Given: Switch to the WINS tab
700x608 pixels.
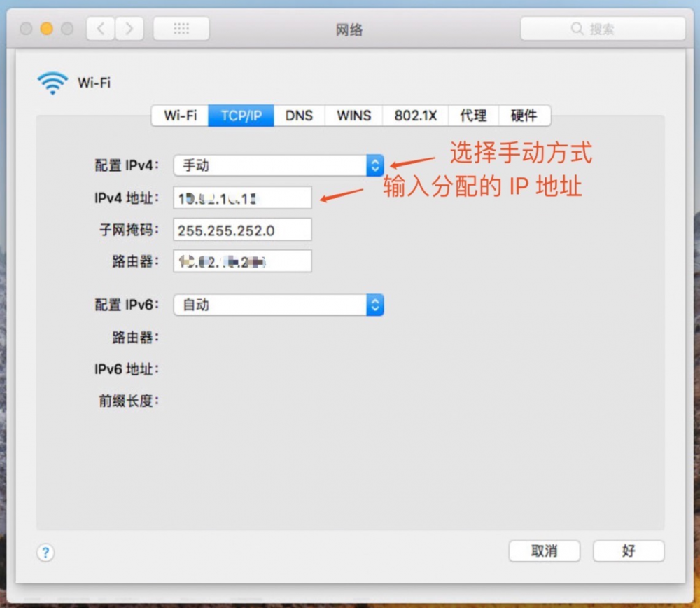Looking at the screenshot, I should pyautogui.click(x=353, y=116).
